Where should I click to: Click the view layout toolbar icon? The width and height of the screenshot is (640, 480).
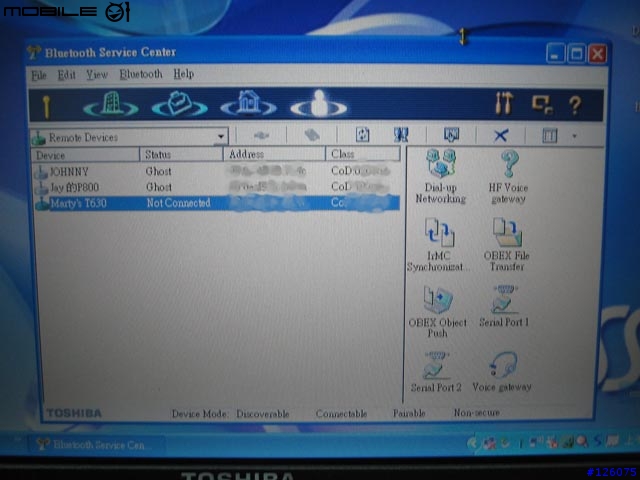coord(549,135)
